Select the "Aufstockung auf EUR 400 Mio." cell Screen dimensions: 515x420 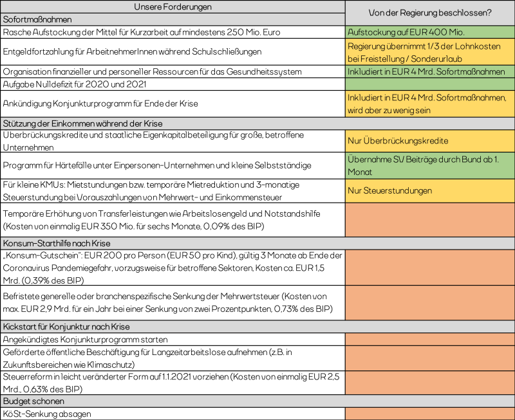429,32
